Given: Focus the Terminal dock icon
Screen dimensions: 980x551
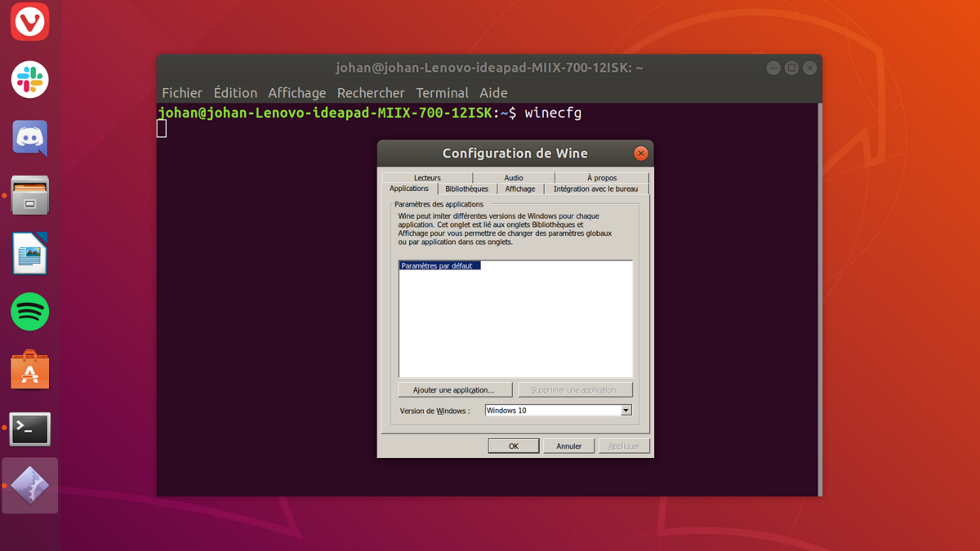Looking at the screenshot, I should pyautogui.click(x=30, y=429).
